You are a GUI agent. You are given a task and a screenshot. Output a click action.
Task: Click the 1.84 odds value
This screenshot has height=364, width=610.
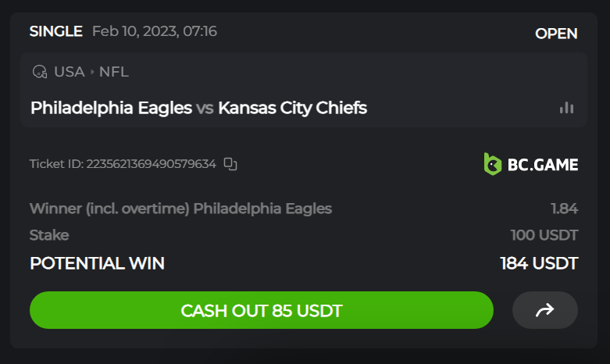[565, 209]
